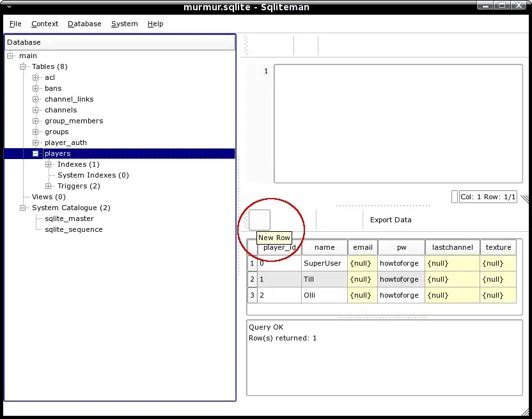Expand the player_auth table node
Image resolution: width=532 pixels, height=419 pixels.
tap(36, 142)
